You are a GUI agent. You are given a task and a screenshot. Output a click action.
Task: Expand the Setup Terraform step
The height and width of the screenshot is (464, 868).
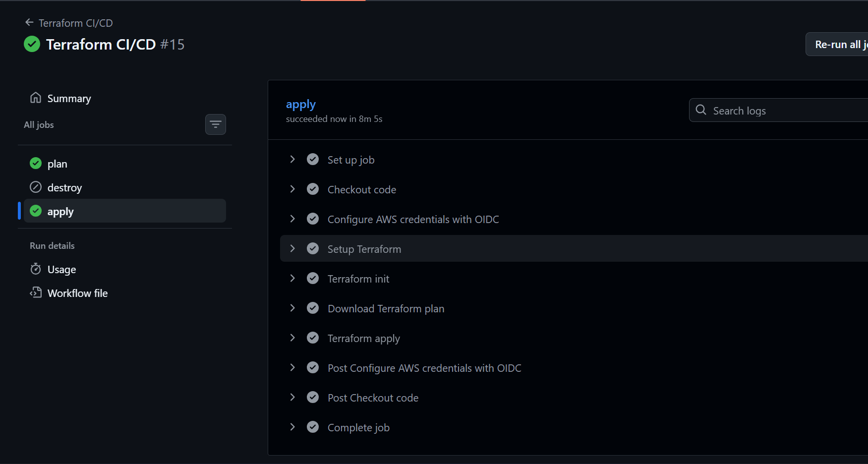tap(292, 248)
